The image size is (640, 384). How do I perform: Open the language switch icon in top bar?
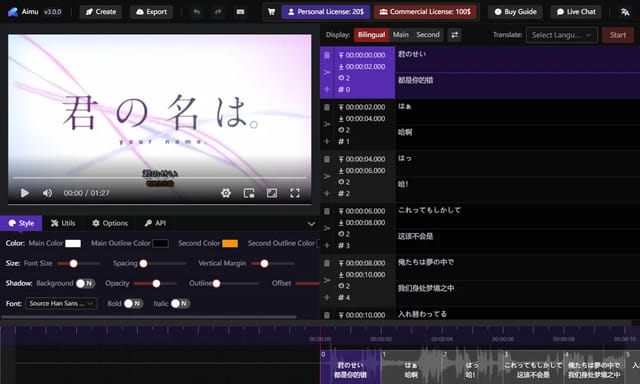[x=625, y=12]
